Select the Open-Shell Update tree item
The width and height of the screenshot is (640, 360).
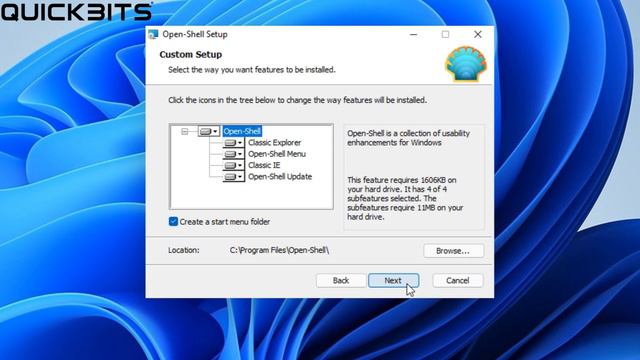280,177
